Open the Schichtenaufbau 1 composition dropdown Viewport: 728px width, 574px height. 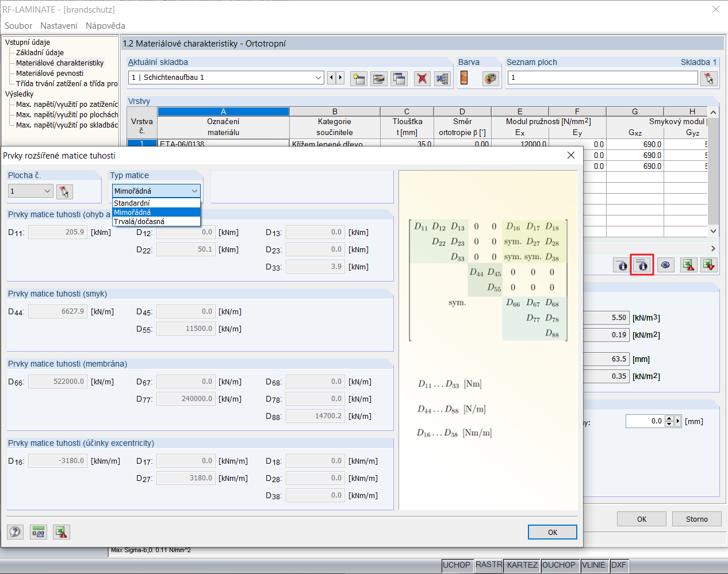(319, 78)
